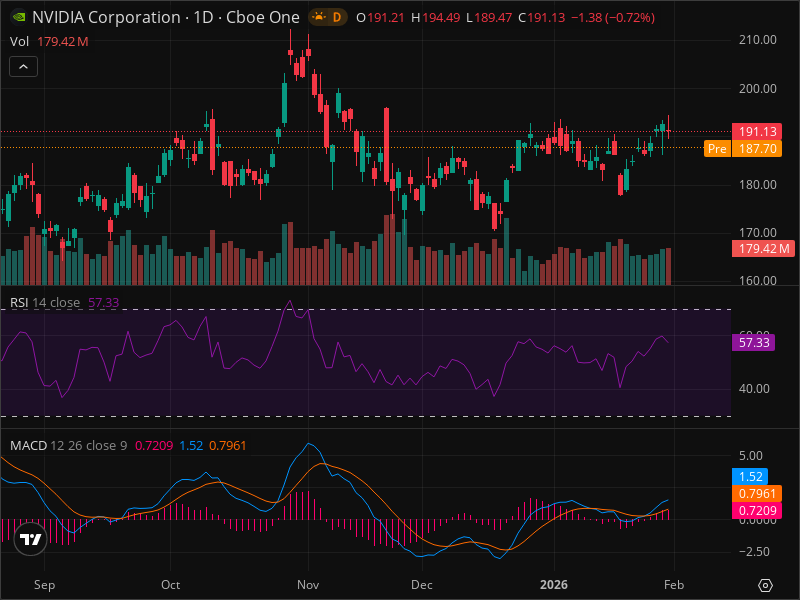Click the L 189.47 low value in header
Image resolution: width=800 pixels, height=600 pixels.
pos(489,18)
